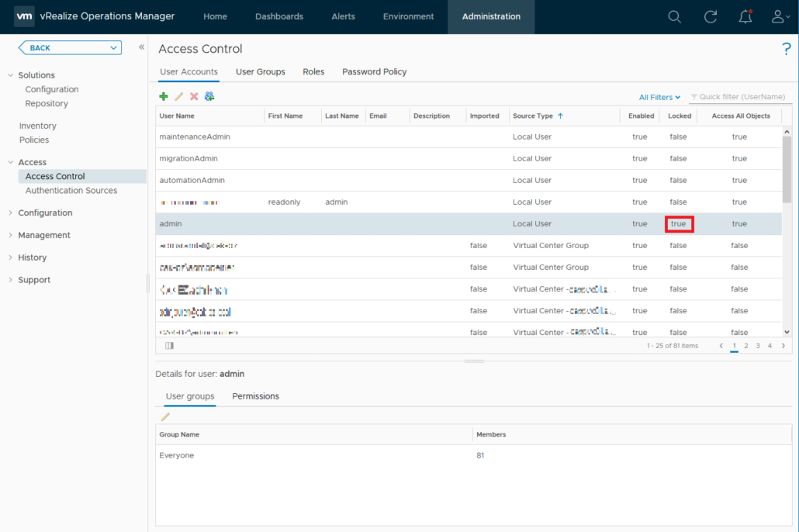Open the Password Policy tab
This screenshot has width=799, height=532.
(x=374, y=72)
